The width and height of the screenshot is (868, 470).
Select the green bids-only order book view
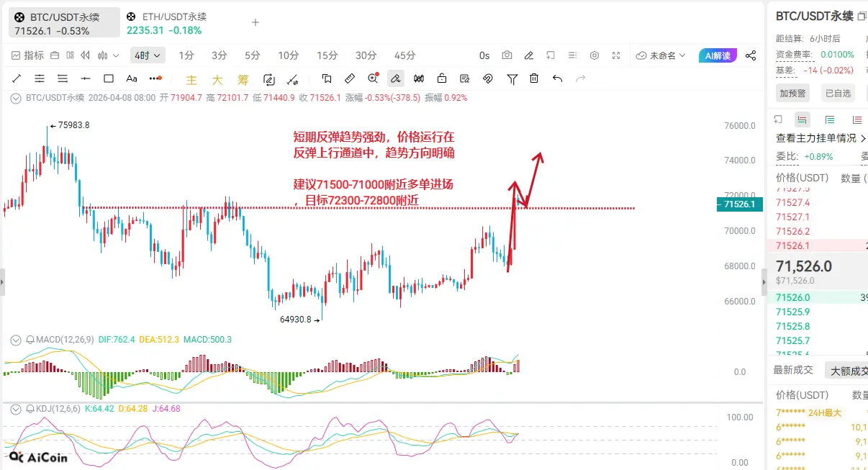tap(830, 119)
